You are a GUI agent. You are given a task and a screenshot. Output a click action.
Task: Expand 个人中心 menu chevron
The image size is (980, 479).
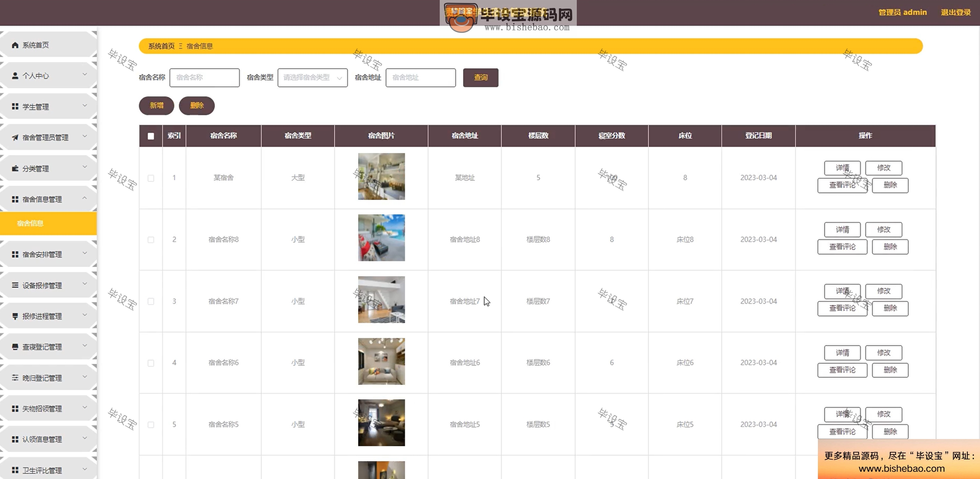click(85, 74)
